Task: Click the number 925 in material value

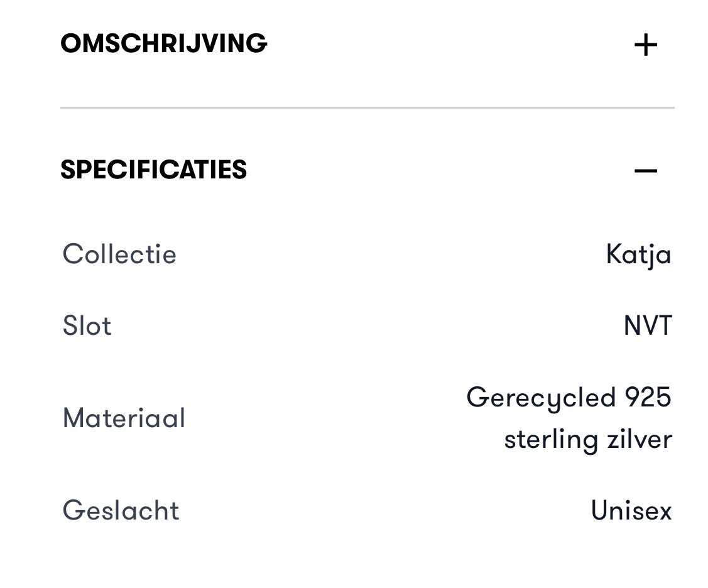Action: pyautogui.click(x=648, y=398)
